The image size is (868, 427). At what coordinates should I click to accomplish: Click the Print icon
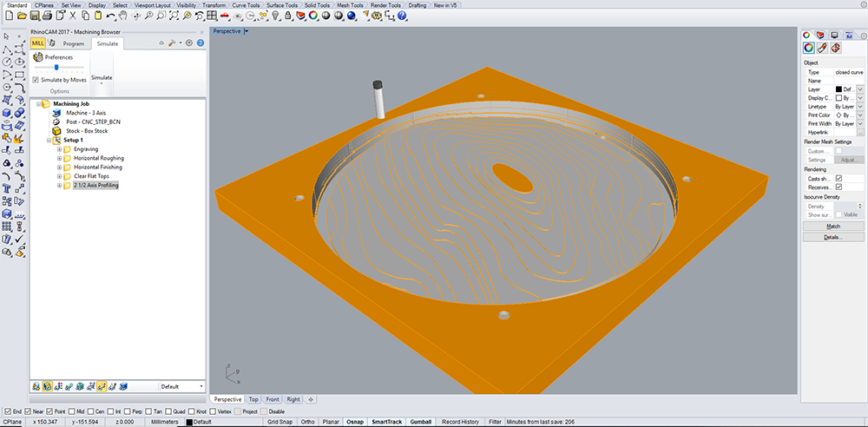[47, 16]
